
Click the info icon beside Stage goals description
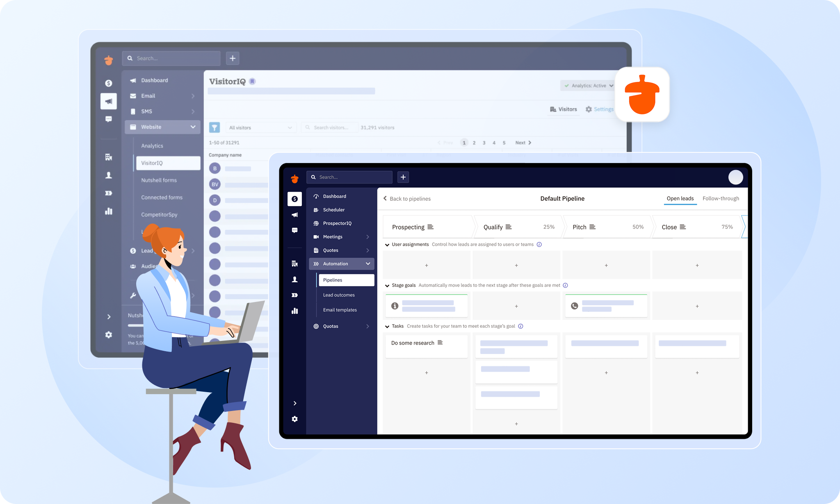pos(565,286)
